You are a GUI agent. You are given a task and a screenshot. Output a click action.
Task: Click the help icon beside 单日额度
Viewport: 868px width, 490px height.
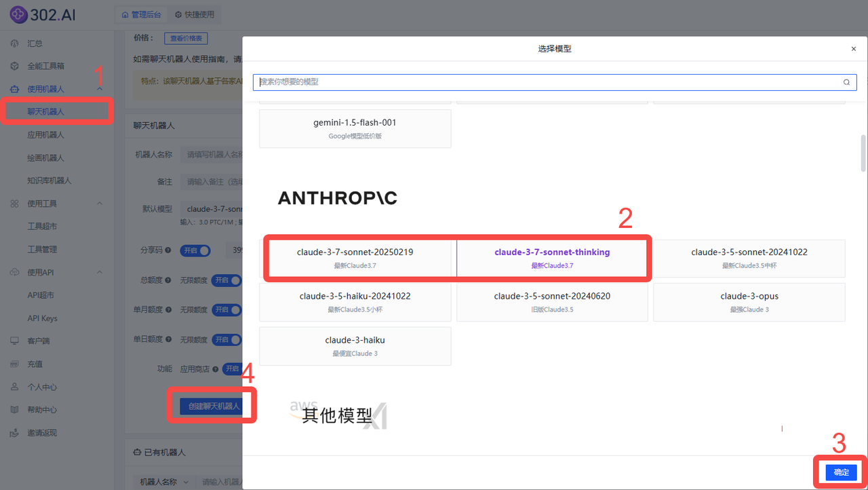(x=168, y=339)
